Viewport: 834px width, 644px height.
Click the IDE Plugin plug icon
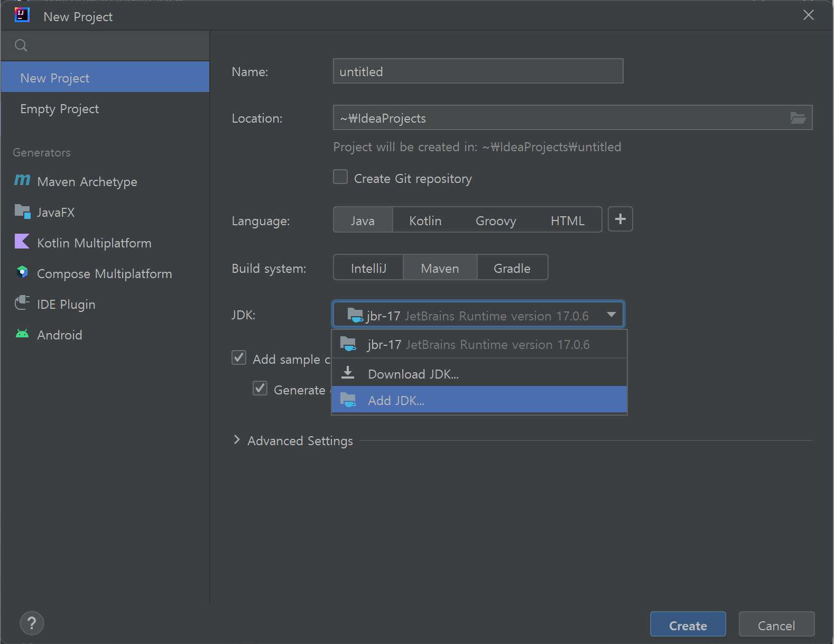coord(22,303)
